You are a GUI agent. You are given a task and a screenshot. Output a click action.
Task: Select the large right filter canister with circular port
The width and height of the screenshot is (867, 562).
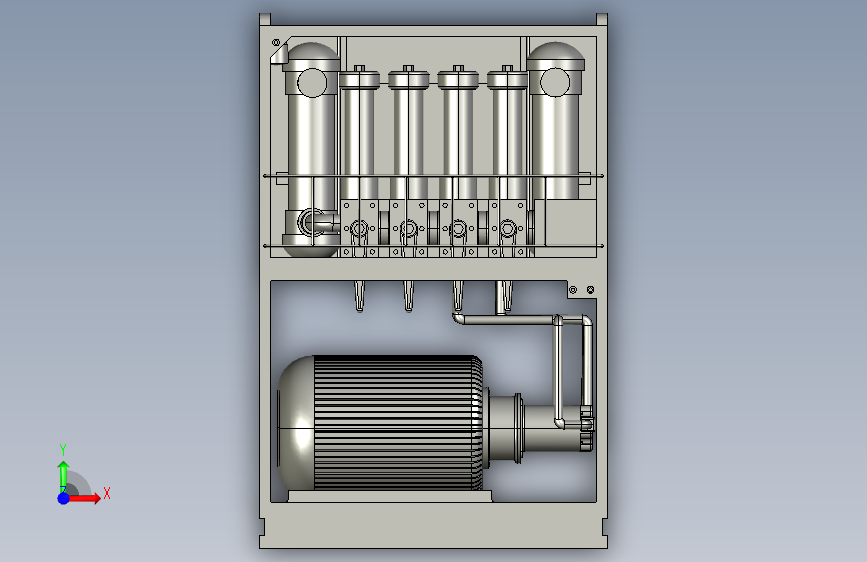(x=555, y=121)
